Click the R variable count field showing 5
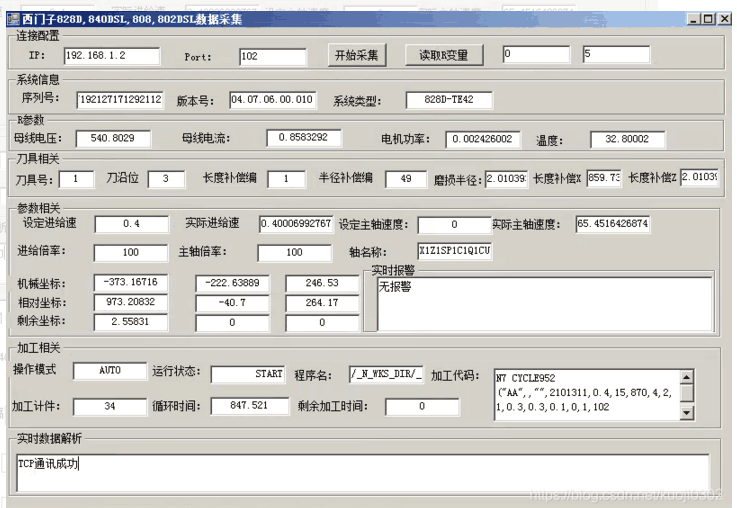Image resolution: width=737 pixels, height=508 pixels. [x=616, y=55]
